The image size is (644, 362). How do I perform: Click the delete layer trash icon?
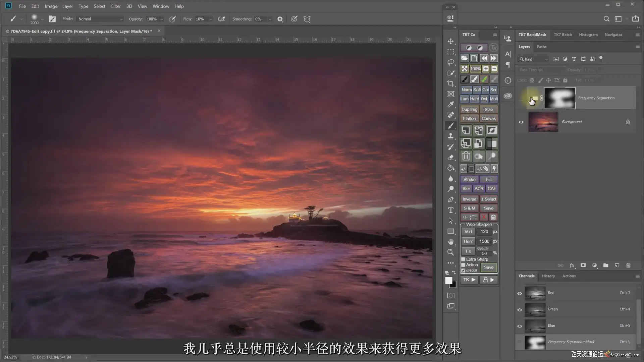pos(628,265)
